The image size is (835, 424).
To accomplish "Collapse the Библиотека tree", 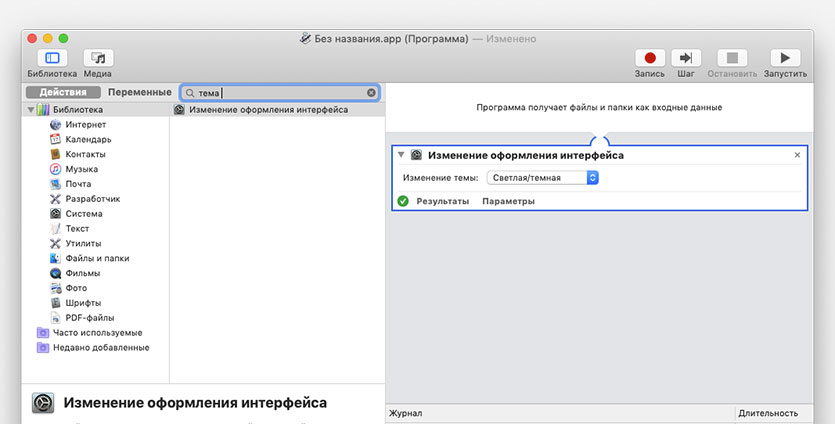I will [x=31, y=110].
